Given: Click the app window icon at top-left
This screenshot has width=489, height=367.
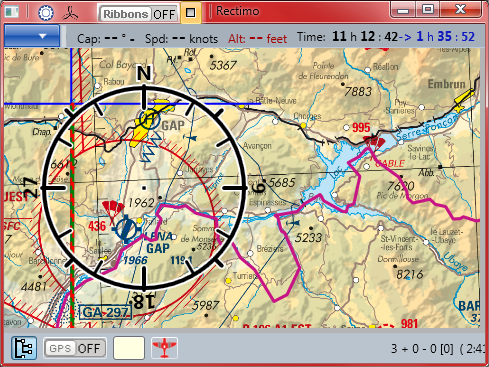Looking at the screenshot, I should (12, 12).
